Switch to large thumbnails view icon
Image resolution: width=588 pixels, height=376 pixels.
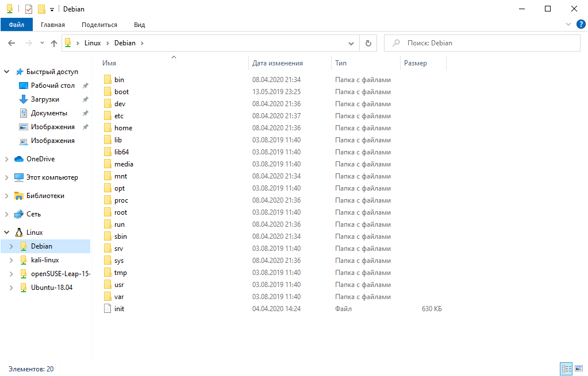(x=579, y=369)
